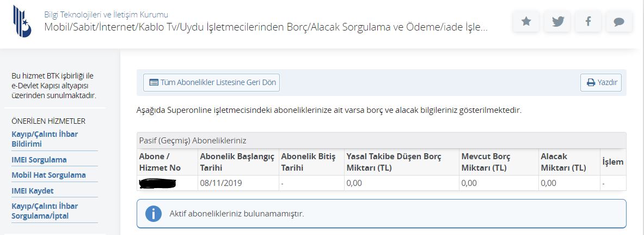Click list icon on Geri Dön button
The width and height of the screenshot is (644, 235).
click(x=154, y=82)
